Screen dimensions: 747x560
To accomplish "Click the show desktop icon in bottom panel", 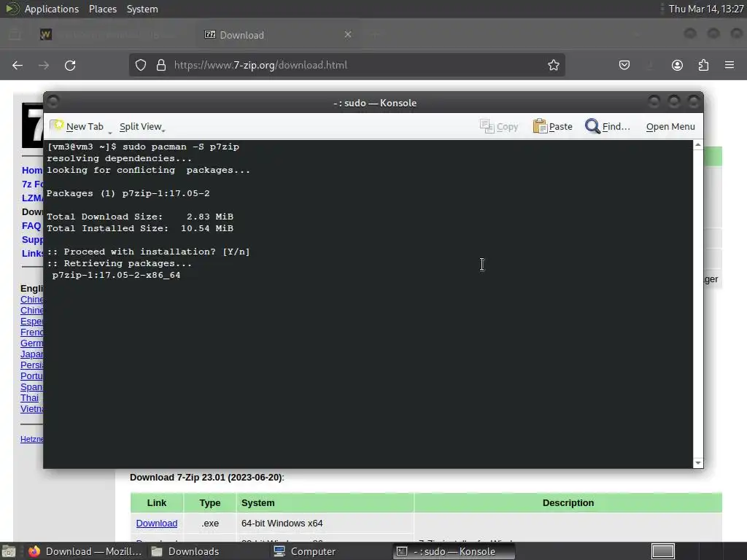I will [9, 551].
